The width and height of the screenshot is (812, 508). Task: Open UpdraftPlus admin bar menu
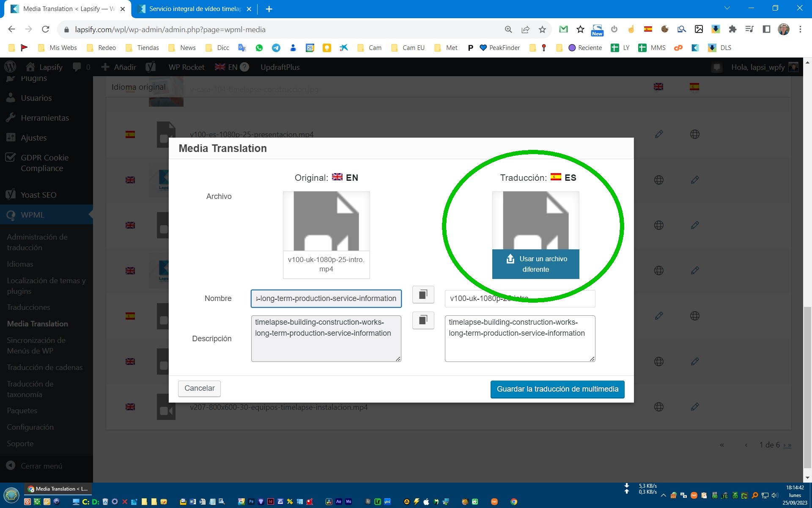tap(280, 67)
